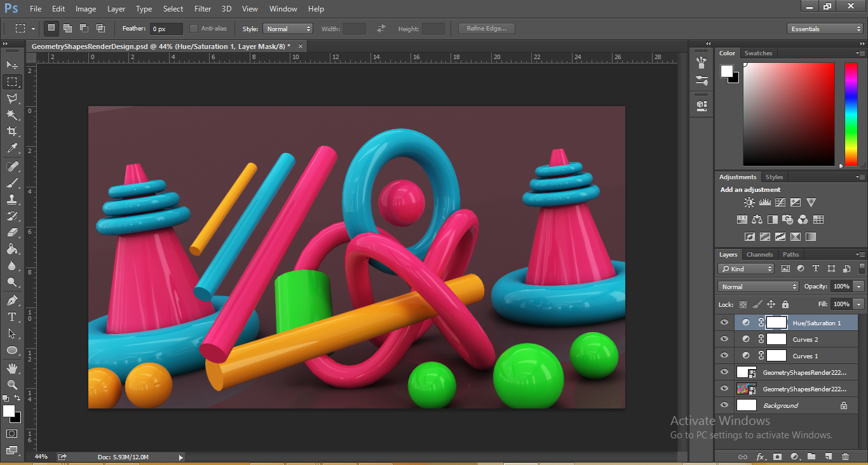Select the Clone Stamp tool

[11, 199]
